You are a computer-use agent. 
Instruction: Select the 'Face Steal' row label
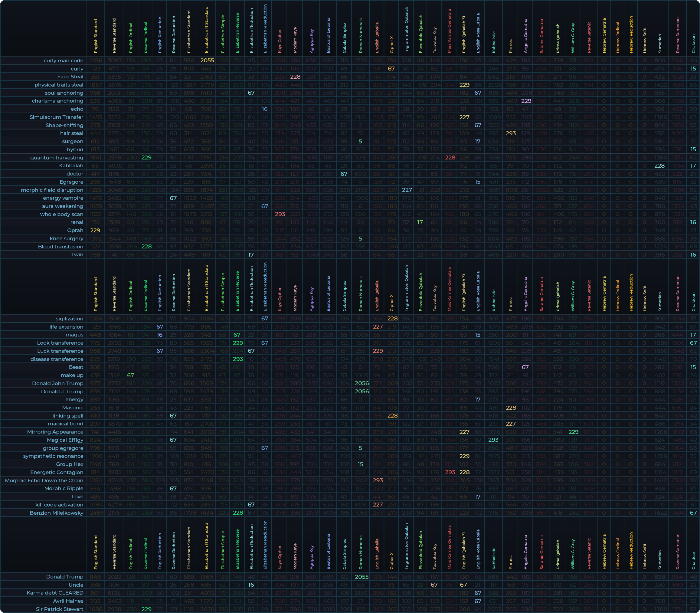[x=70, y=77]
